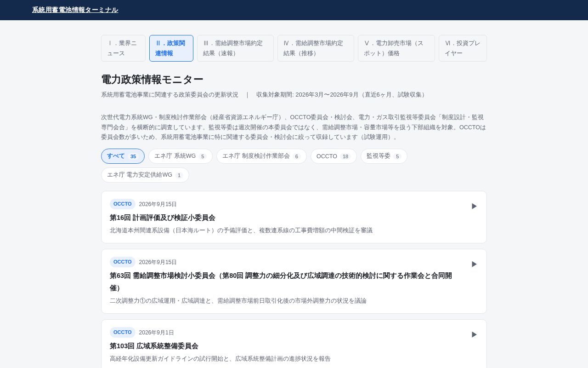Image resolution: width=588 pixels, height=368 pixels.
Task: Click the 第63回 需給調整市場検討小委員会 title
Action: point(281,282)
